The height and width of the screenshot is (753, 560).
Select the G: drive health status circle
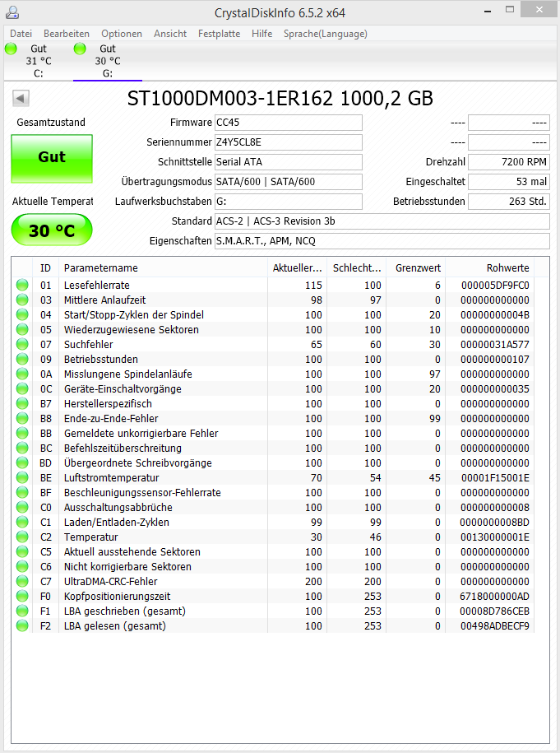pos(80,49)
